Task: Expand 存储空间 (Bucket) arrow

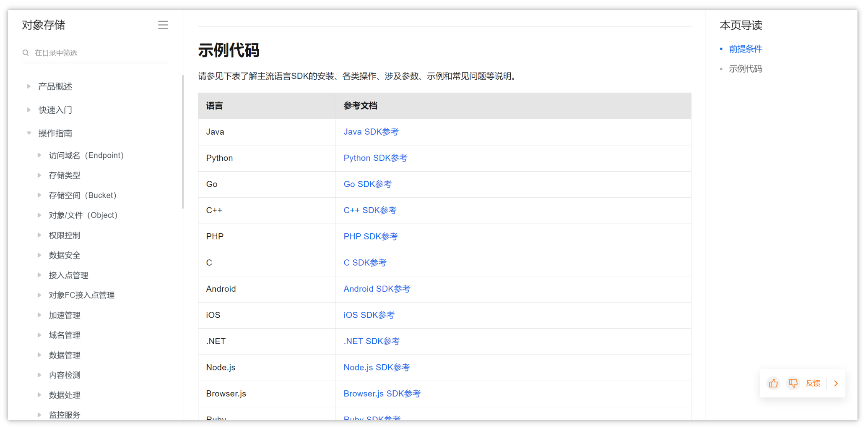Action: coord(39,195)
